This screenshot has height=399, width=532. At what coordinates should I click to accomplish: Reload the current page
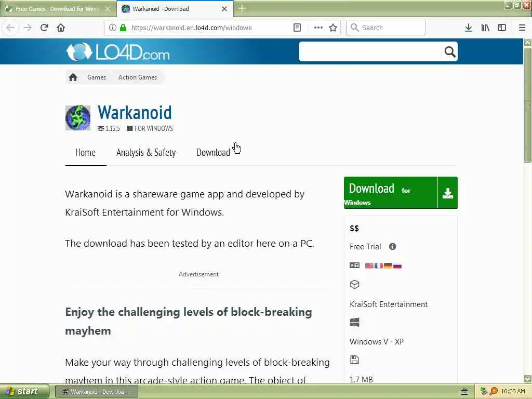pyautogui.click(x=44, y=28)
